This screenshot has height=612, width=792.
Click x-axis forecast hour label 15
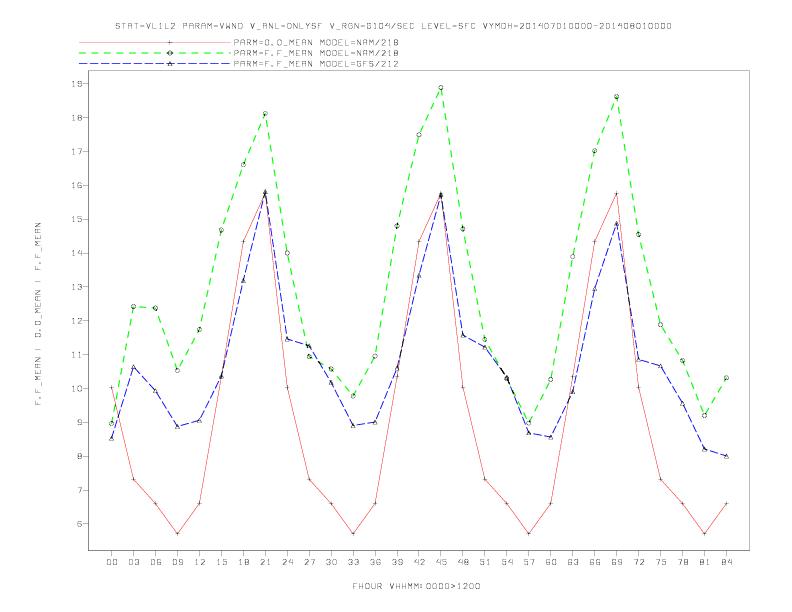click(221, 562)
